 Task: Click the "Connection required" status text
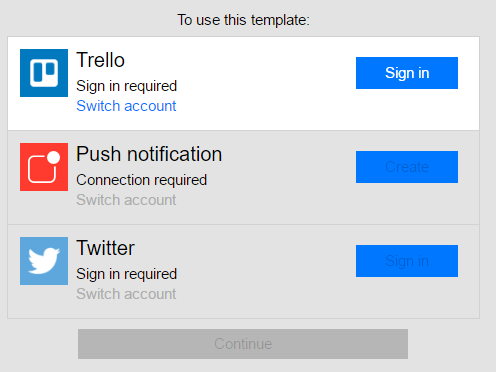pyautogui.click(x=141, y=180)
